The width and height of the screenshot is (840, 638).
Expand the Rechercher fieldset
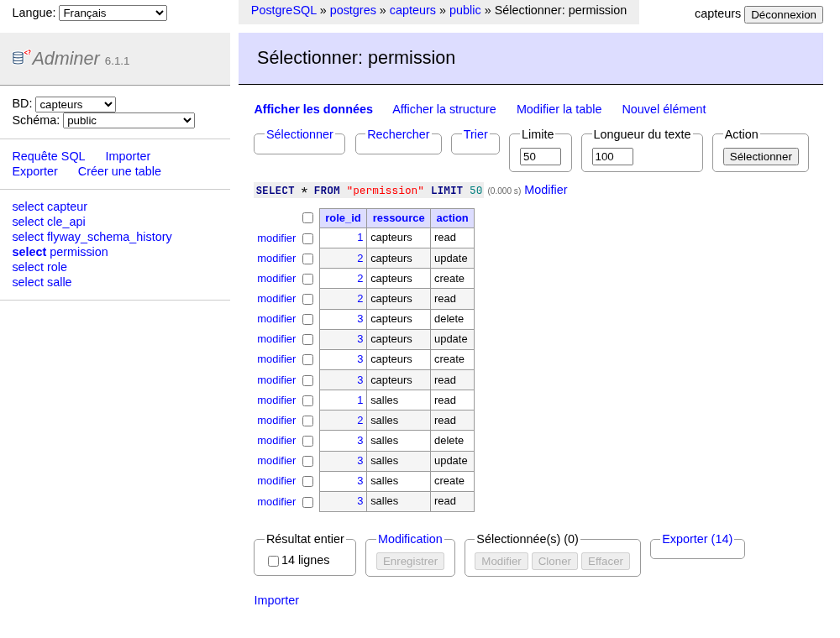[x=398, y=134]
